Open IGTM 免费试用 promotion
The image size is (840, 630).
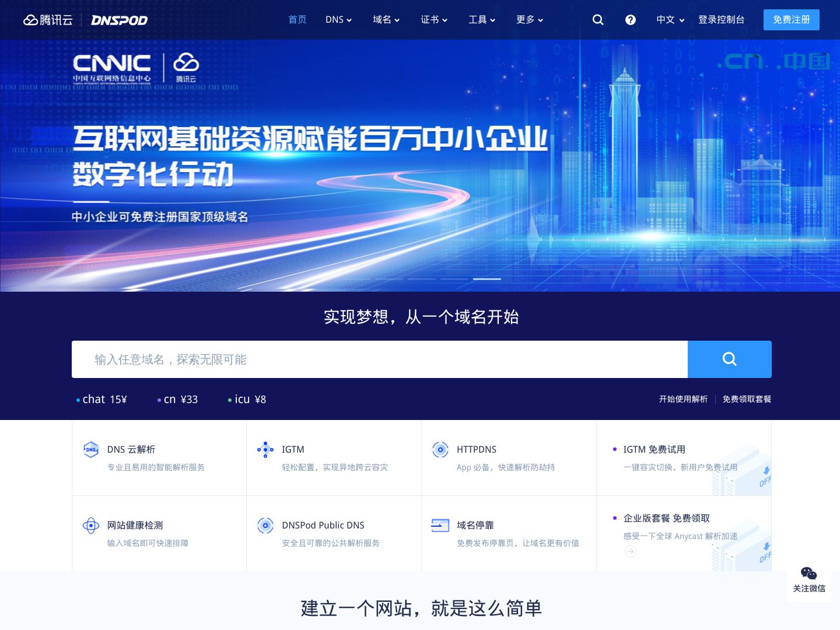(x=654, y=450)
